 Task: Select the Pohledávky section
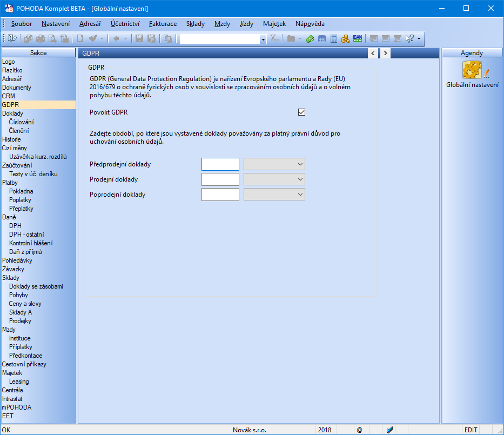click(x=17, y=261)
